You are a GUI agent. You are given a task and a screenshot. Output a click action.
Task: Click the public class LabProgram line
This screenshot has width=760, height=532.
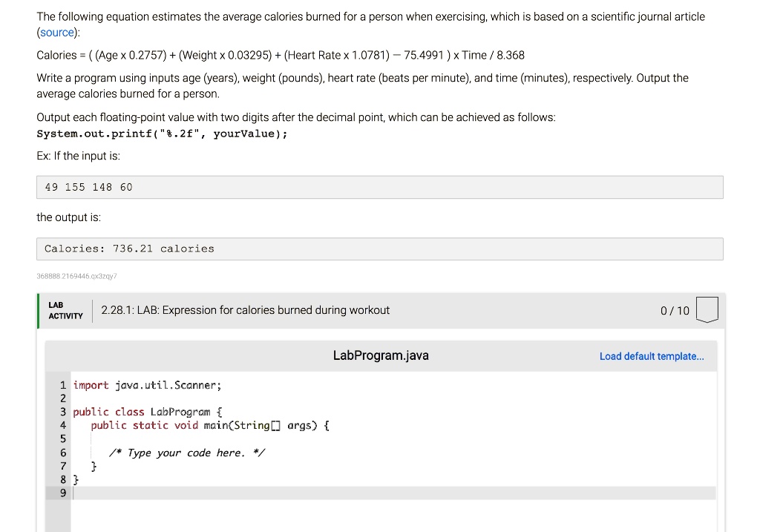(x=148, y=412)
